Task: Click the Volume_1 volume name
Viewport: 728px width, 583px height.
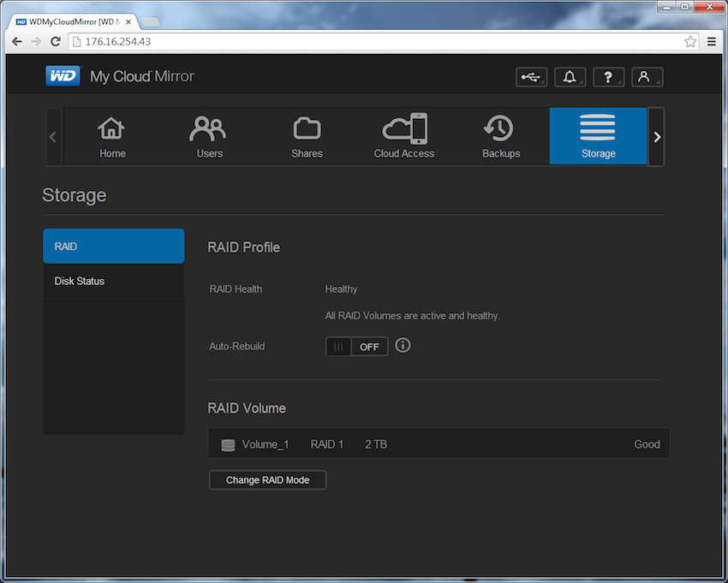Action: tap(266, 444)
